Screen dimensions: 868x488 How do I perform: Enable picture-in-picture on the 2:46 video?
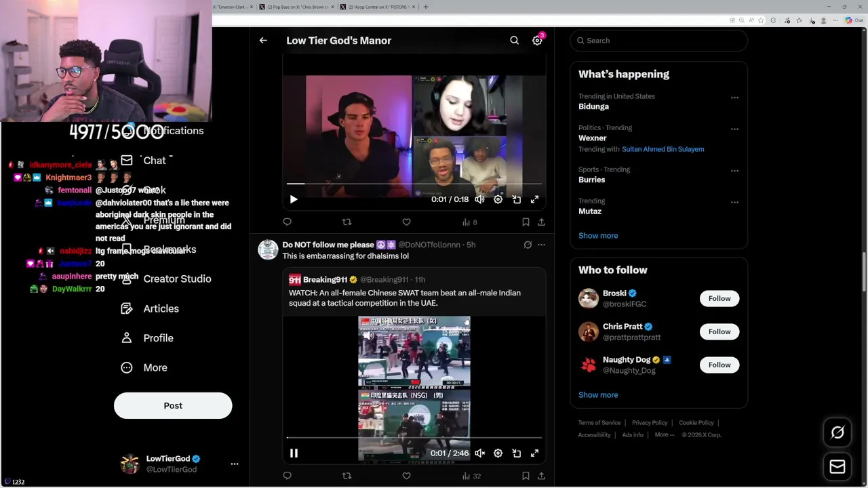pyautogui.click(x=516, y=453)
